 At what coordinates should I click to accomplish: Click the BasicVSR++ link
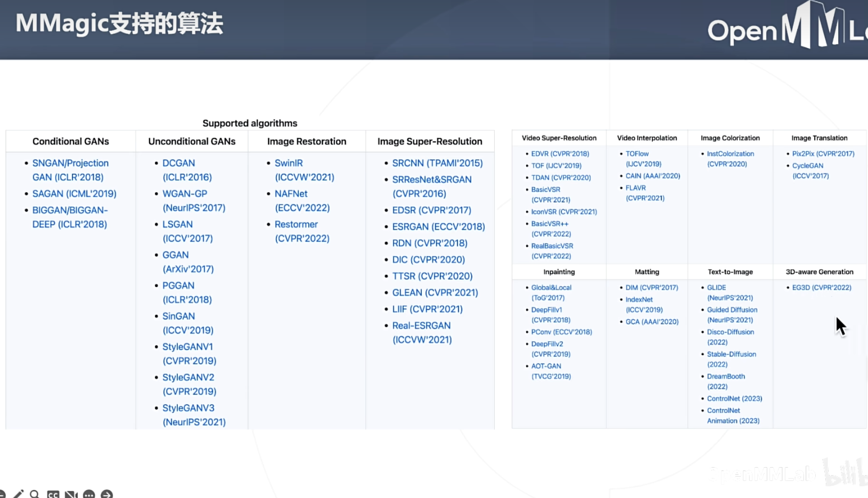tap(551, 228)
